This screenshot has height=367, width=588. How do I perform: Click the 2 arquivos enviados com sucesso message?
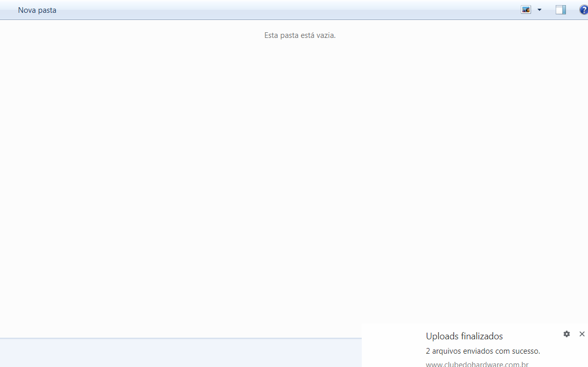(483, 351)
